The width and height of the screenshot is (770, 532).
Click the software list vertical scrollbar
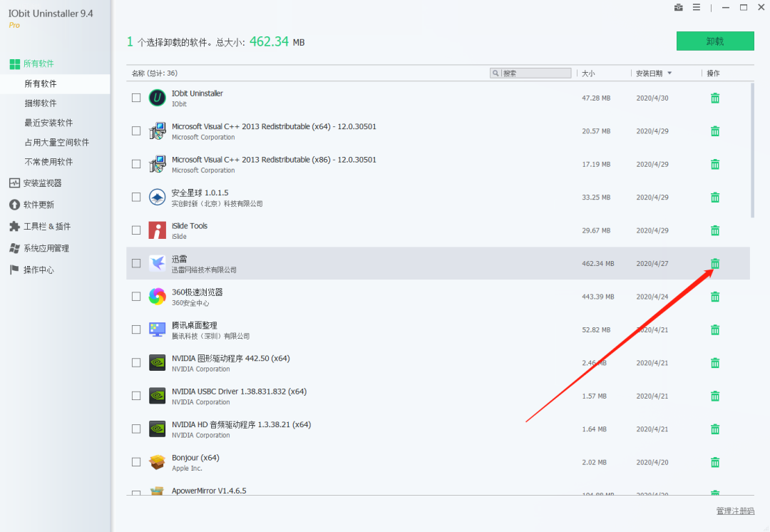point(752,150)
